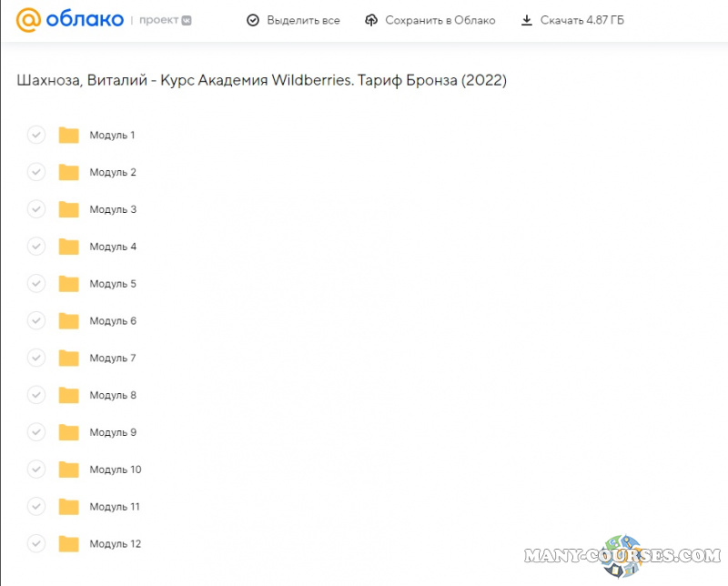Open the Модуль 6 folder name
Image resolution: width=728 pixels, height=586 pixels.
(113, 321)
